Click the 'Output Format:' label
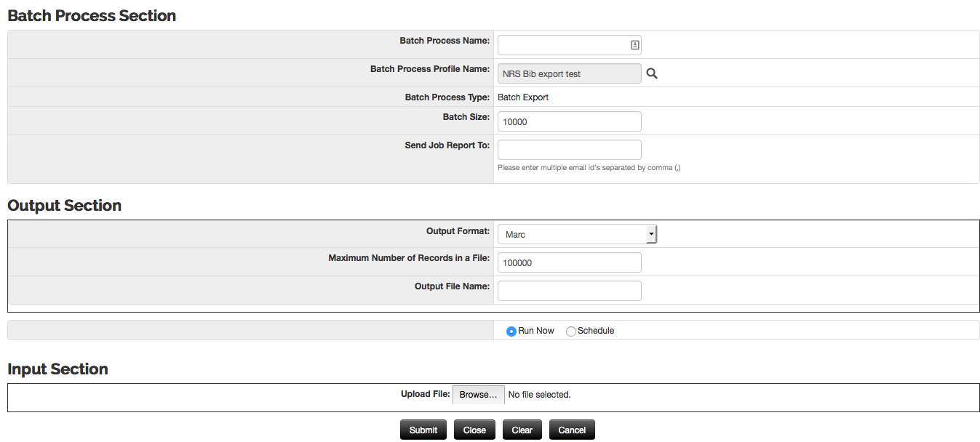 tap(458, 230)
